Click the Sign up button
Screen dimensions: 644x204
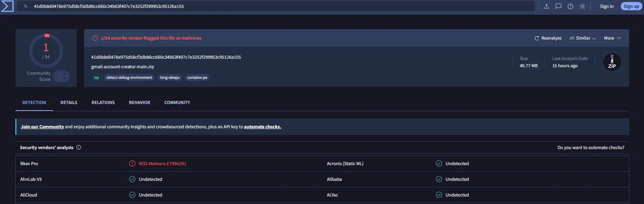coord(631,6)
